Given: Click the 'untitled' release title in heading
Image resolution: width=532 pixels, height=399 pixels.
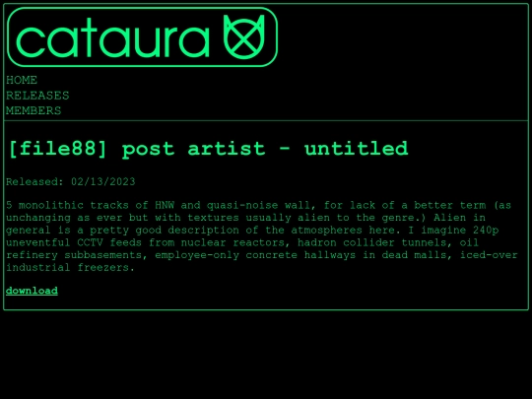Looking at the screenshot, I should coord(356,149).
